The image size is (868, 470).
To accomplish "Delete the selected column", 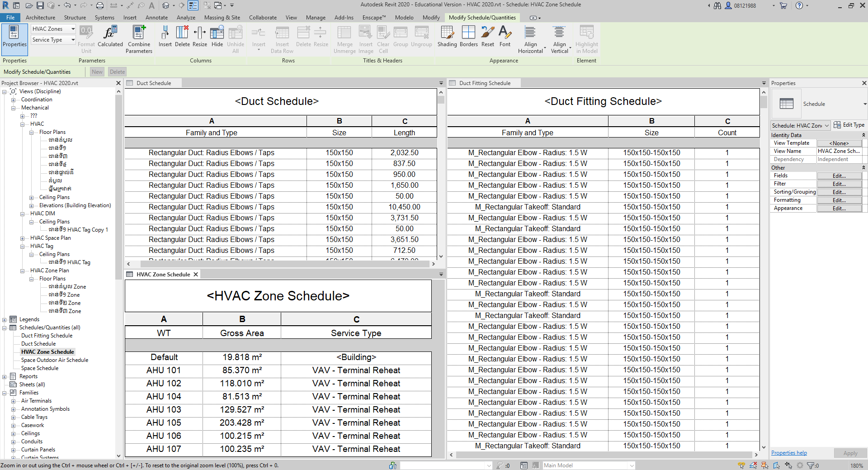I will [182, 36].
